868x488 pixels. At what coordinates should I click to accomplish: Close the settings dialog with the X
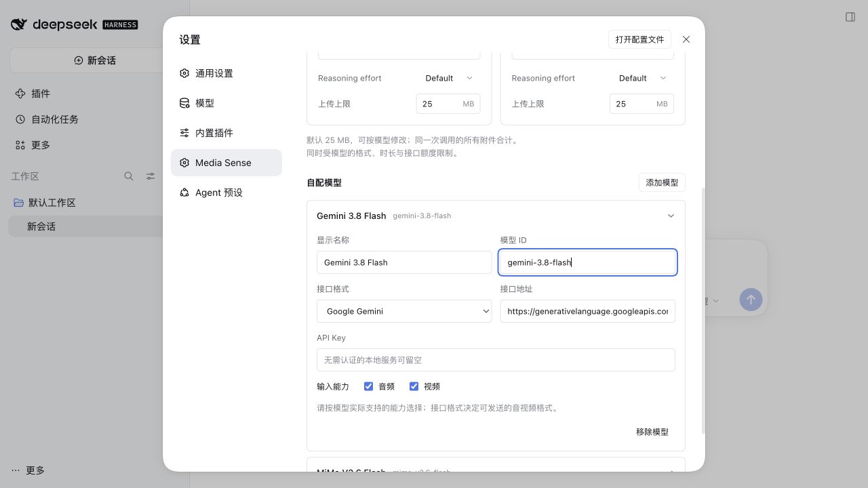point(686,39)
